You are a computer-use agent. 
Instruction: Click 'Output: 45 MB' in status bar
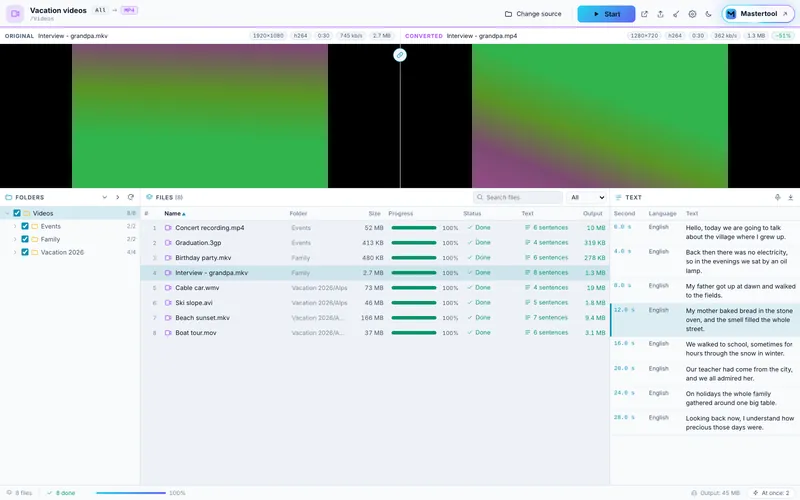715,493
